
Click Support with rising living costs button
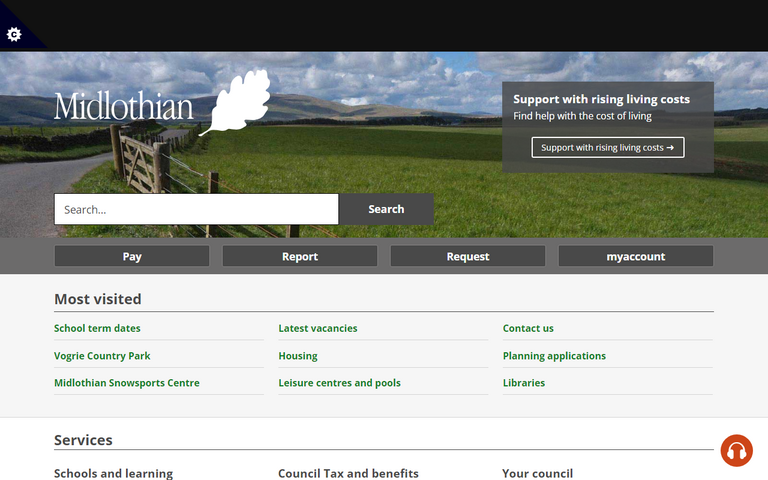[608, 148]
